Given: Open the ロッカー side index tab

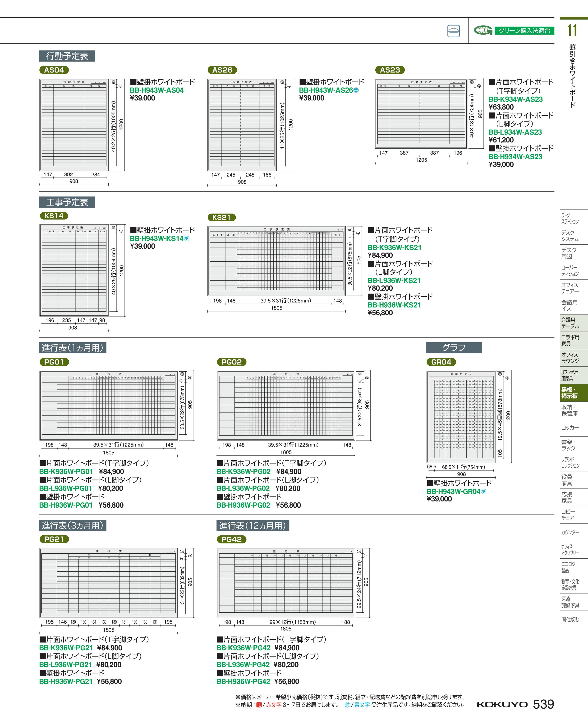Looking at the screenshot, I should click(574, 428).
